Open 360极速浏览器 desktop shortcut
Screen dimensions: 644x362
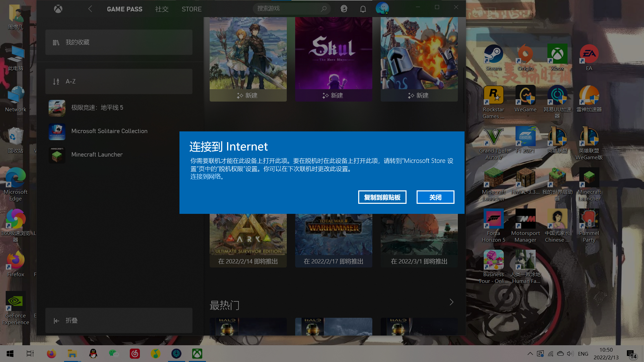[15, 226]
